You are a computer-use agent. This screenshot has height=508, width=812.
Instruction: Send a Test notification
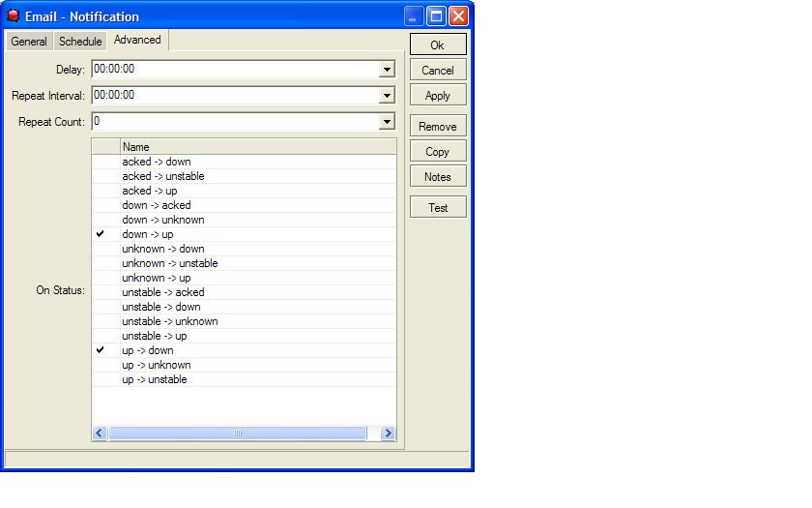438,207
